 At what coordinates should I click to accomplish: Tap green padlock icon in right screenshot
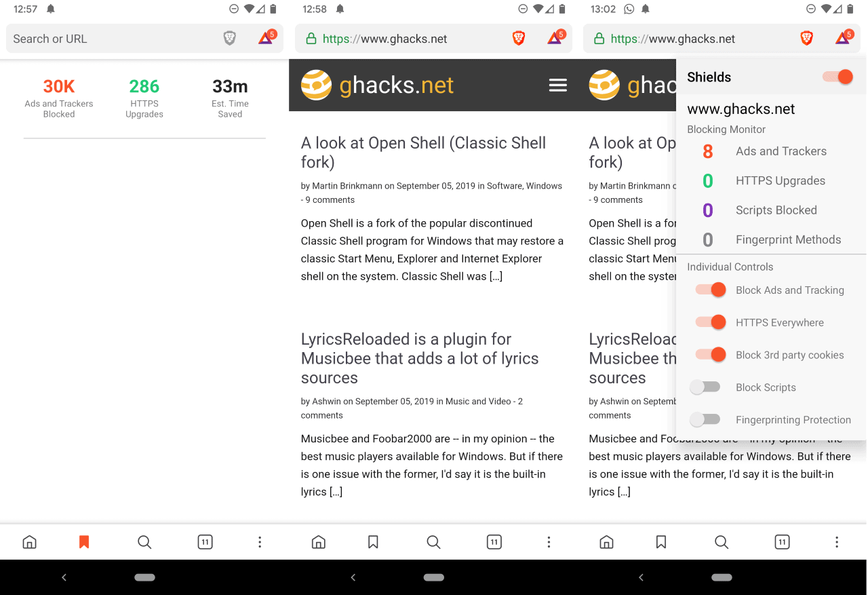click(x=599, y=39)
